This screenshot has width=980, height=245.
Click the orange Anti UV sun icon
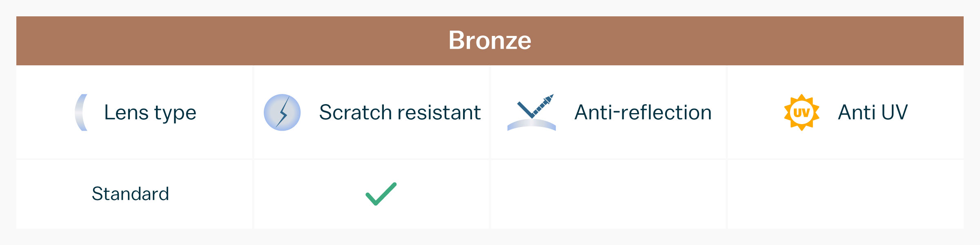[x=802, y=112]
